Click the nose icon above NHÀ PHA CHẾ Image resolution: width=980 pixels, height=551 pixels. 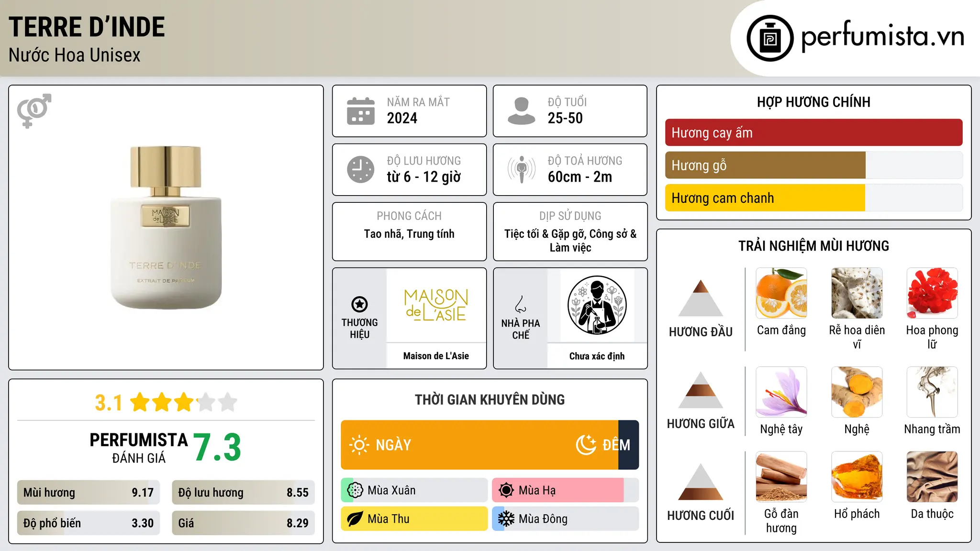[x=521, y=304]
